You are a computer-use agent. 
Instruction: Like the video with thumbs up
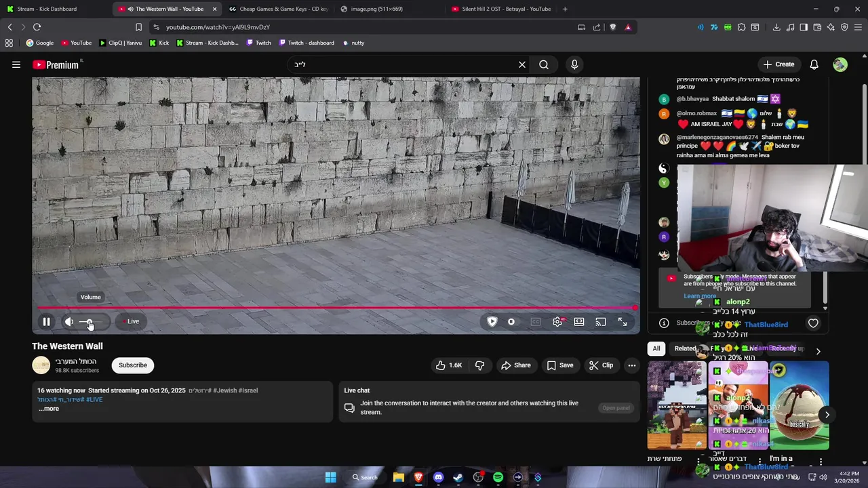coord(449,365)
